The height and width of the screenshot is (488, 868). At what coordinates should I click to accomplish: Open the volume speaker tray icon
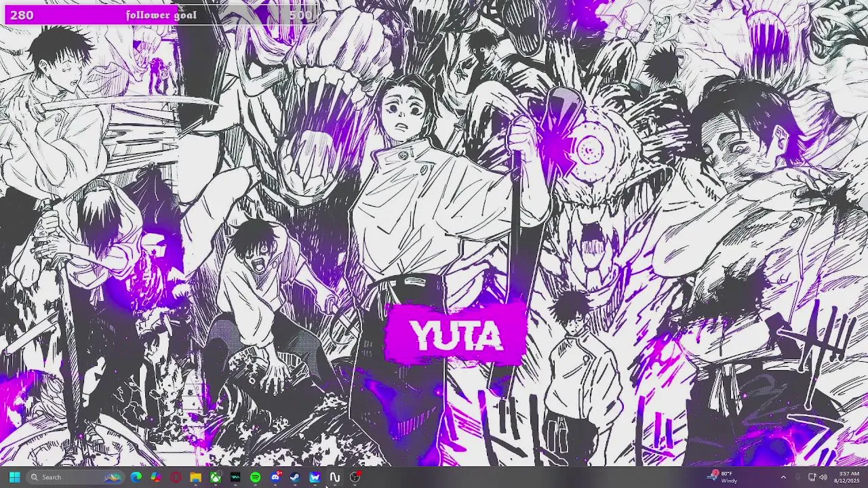pyautogui.click(x=823, y=477)
